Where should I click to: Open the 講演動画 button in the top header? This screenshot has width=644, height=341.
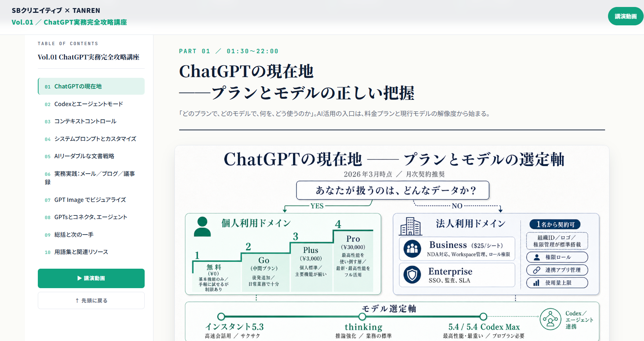pyautogui.click(x=626, y=16)
